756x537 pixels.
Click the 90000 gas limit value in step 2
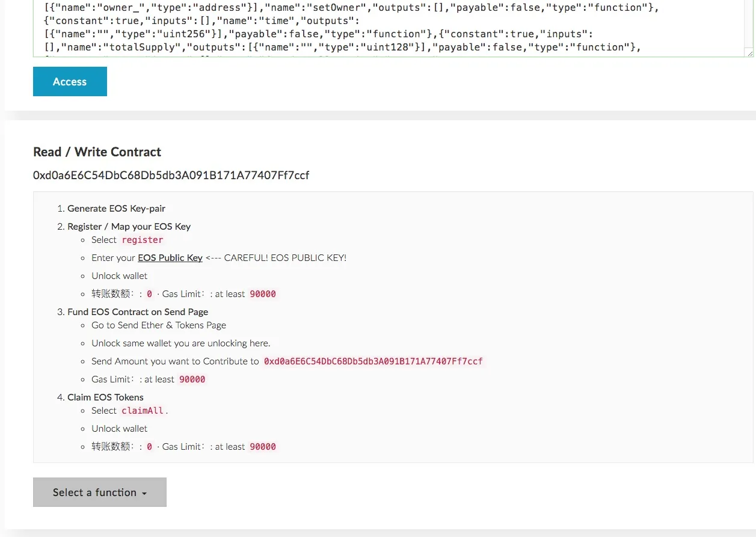pos(263,294)
